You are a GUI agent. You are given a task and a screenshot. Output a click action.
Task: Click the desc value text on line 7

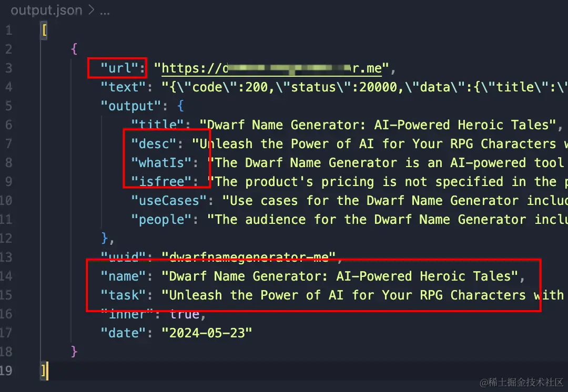(380, 143)
